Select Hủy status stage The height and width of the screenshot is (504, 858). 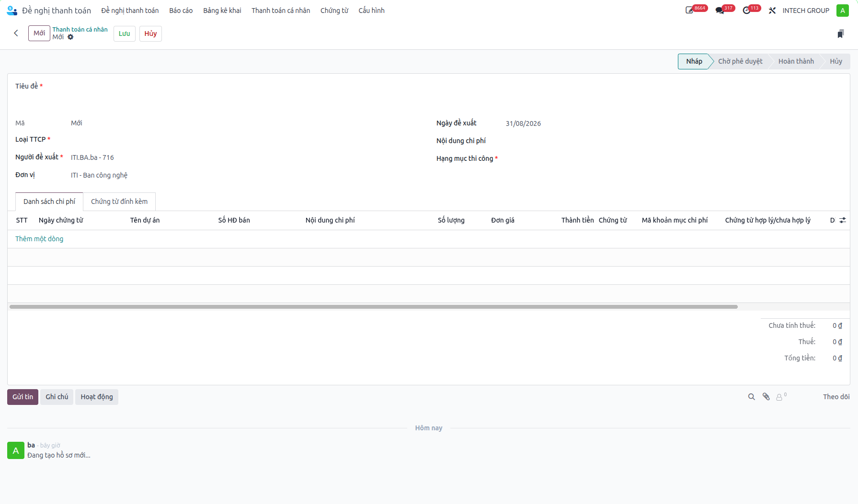pos(836,61)
